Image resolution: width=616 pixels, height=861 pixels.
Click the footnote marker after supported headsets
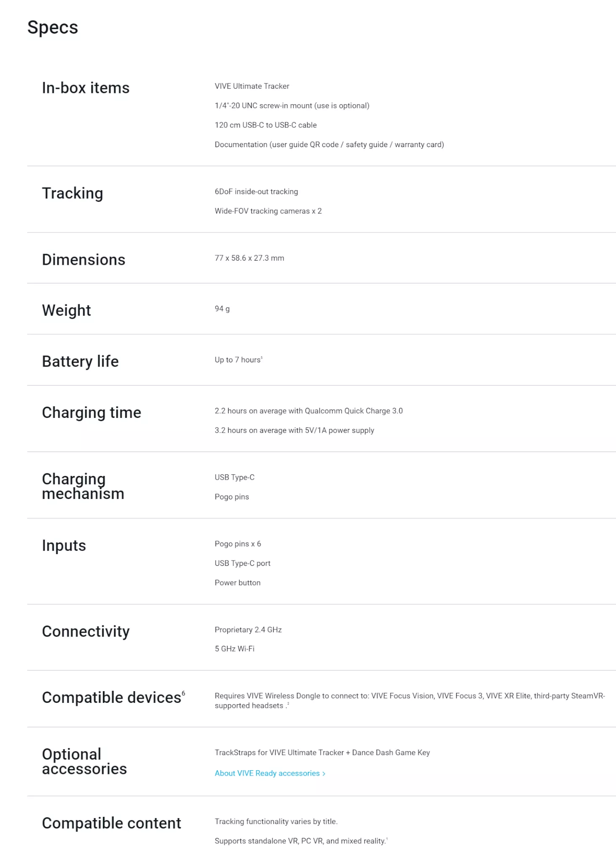pos(288,704)
